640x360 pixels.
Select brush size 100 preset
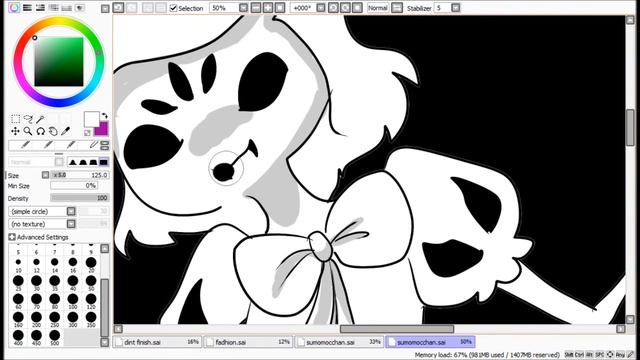click(x=73, y=301)
